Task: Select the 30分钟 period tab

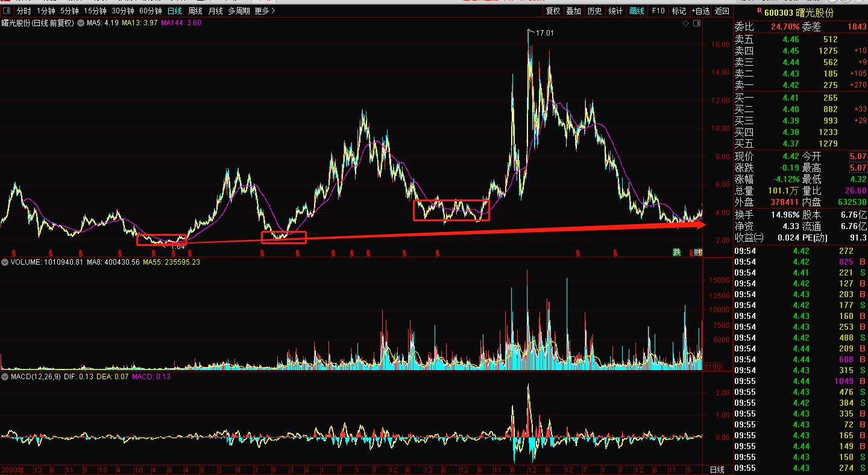Action: point(123,11)
